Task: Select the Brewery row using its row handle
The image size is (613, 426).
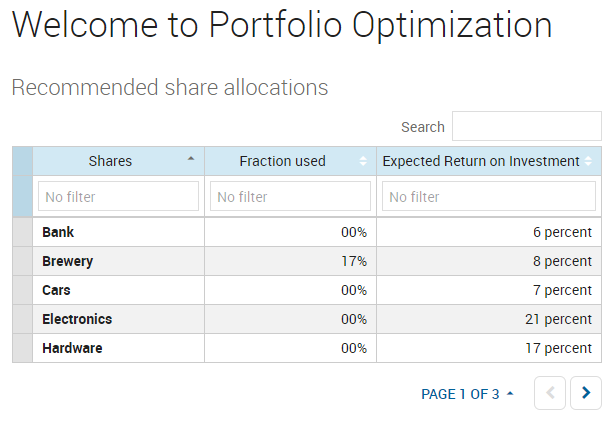Action: coord(22,261)
